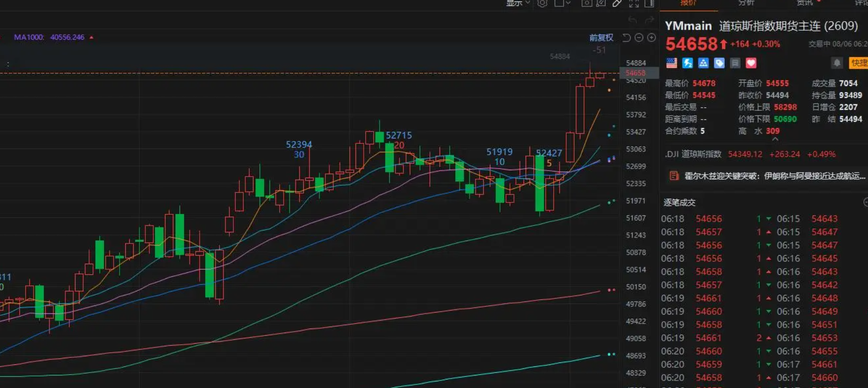Viewport: 868px width, 388px height.
Task: Click the 51919 price label on chart
Action: [x=499, y=151]
